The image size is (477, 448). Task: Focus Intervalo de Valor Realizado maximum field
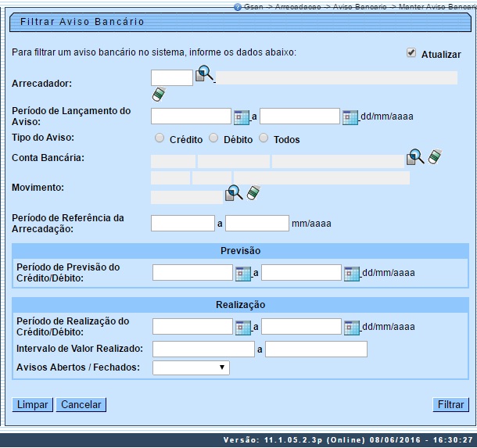[317, 349]
